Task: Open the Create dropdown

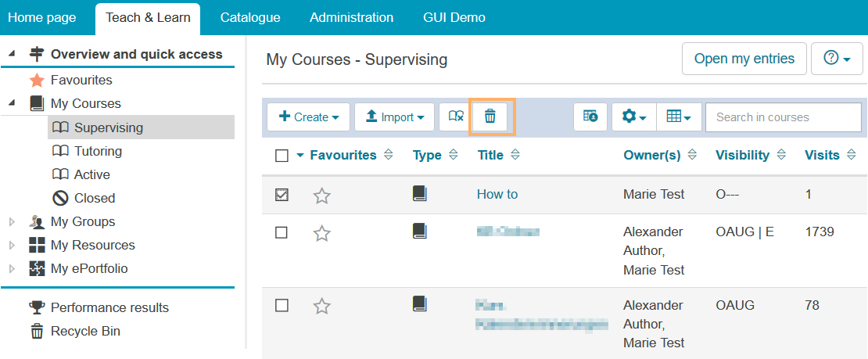Action: coord(308,117)
